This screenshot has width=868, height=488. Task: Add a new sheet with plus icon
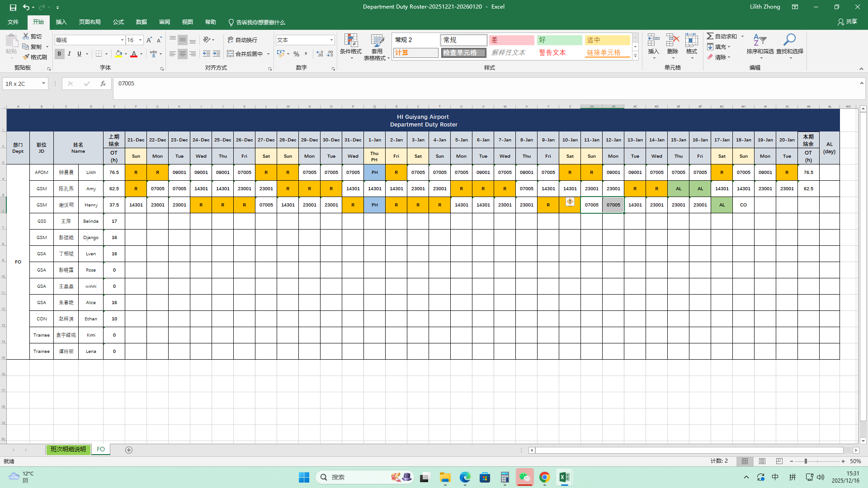click(x=129, y=450)
